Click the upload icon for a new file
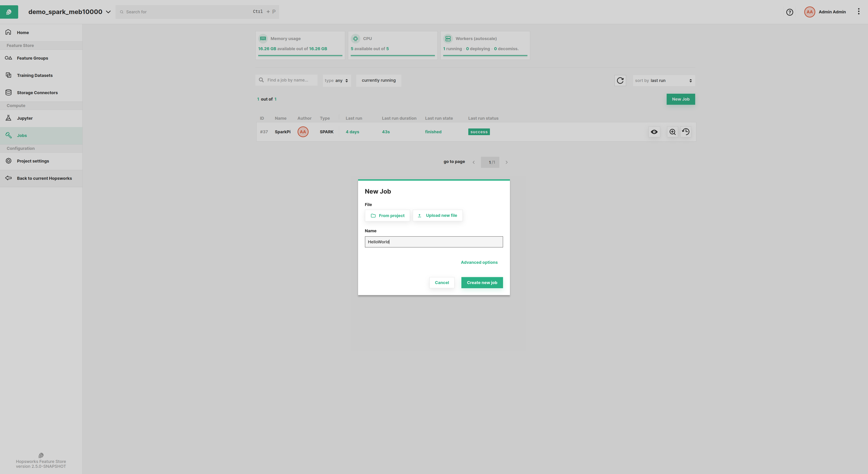Screen dimensions: 868x474 pos(420,216)
